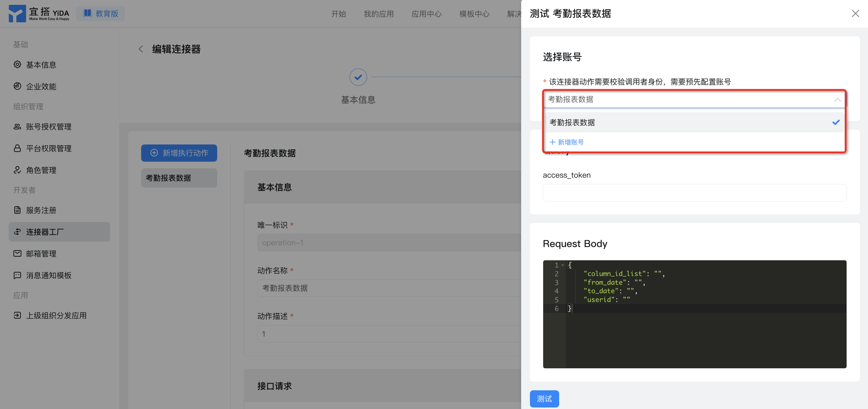Viewport: 868px width, 409px height.
Task: Open 平台权限管理 in the sidebar
Action: (59, 148)
